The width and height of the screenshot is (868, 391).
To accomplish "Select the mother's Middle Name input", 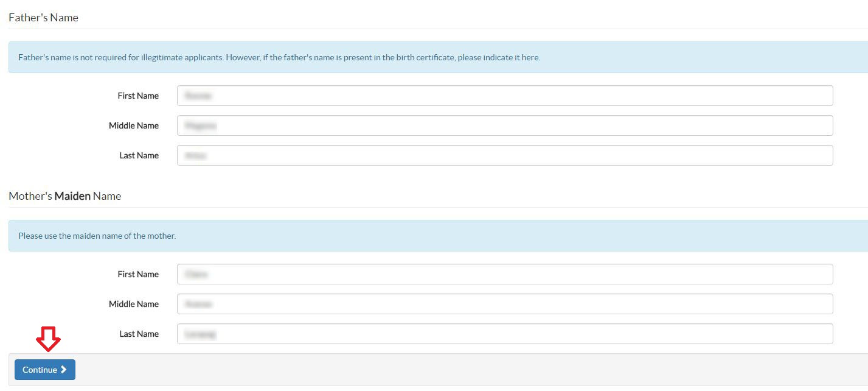I will 504,304.
